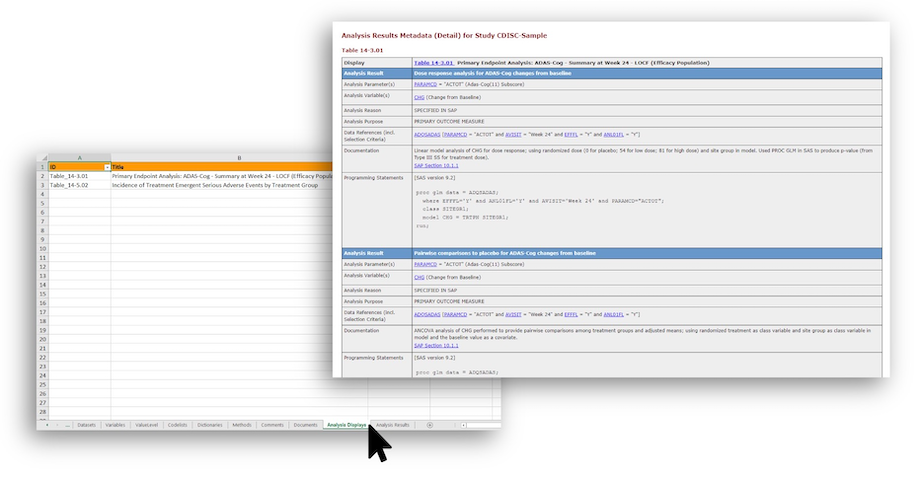Click the select-all corner of the spreadsheet

(44, 158)
